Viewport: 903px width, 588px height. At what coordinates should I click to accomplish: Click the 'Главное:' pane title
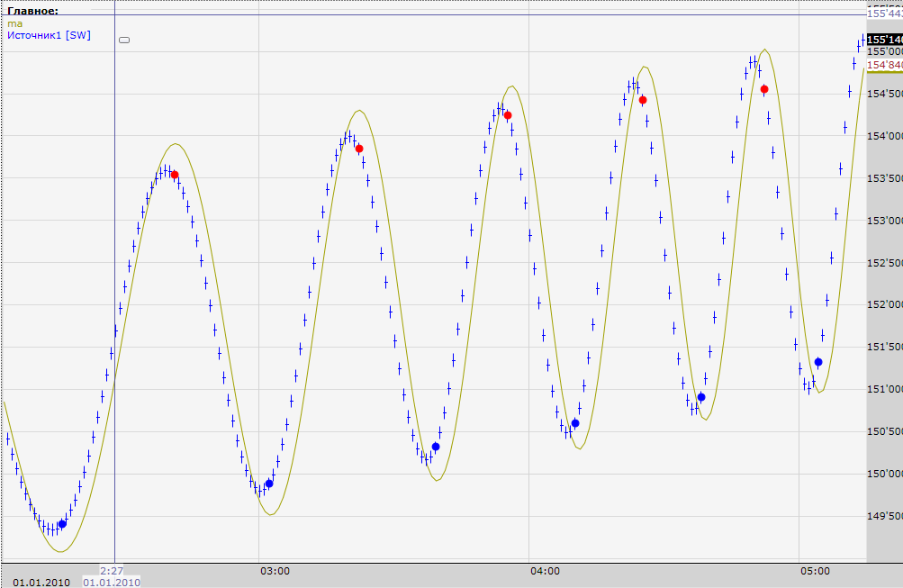pyautogui.click(x=32, y=11)
